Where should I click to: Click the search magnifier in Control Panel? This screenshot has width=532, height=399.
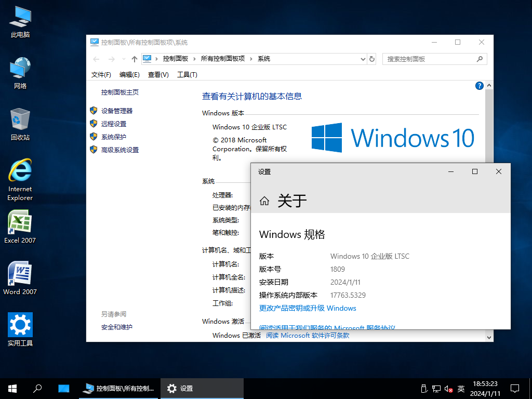[x=480, y=59]
